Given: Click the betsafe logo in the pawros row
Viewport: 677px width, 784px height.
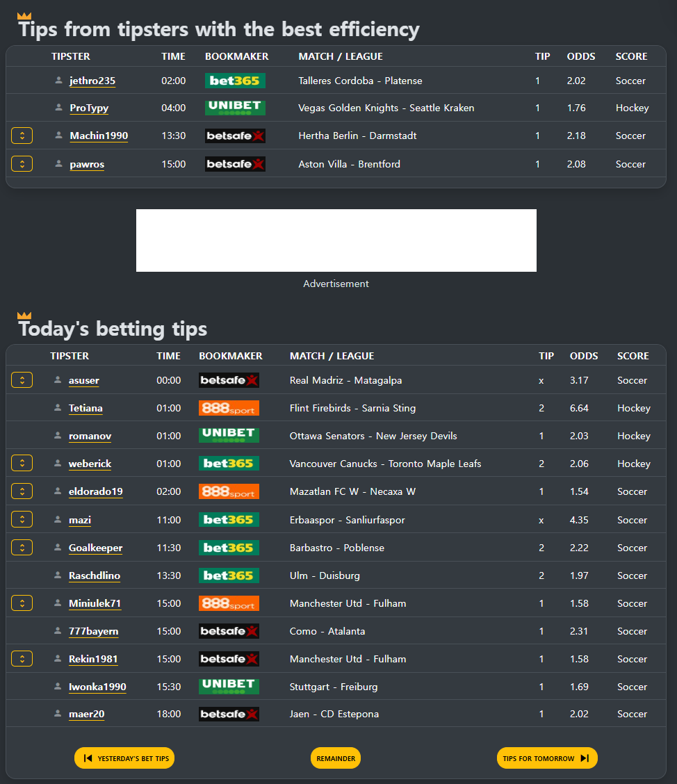Looking at the screenshot, I should click(x=235, y=164).
